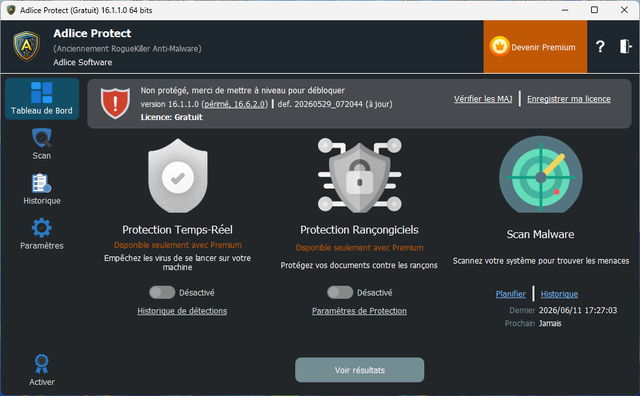640x396 pixels.
Task: Click the Voir résultats button
Action: click(x=360, y=370)
